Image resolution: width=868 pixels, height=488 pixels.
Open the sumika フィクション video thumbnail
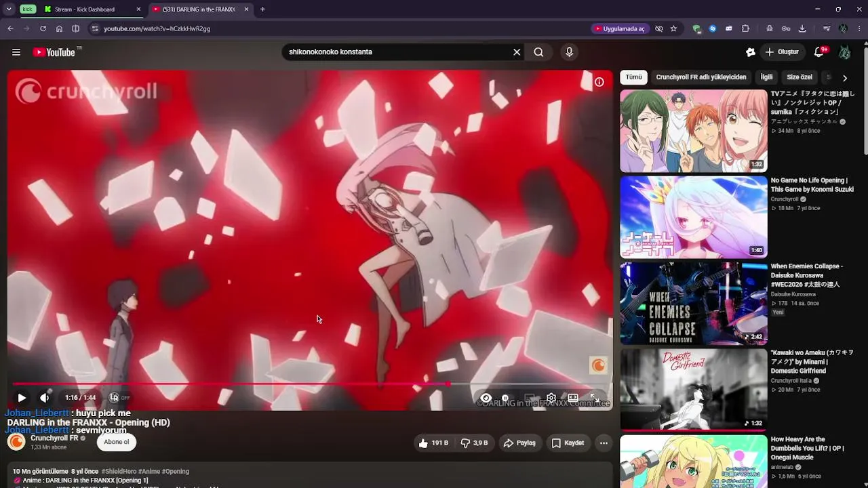[693, 131]
